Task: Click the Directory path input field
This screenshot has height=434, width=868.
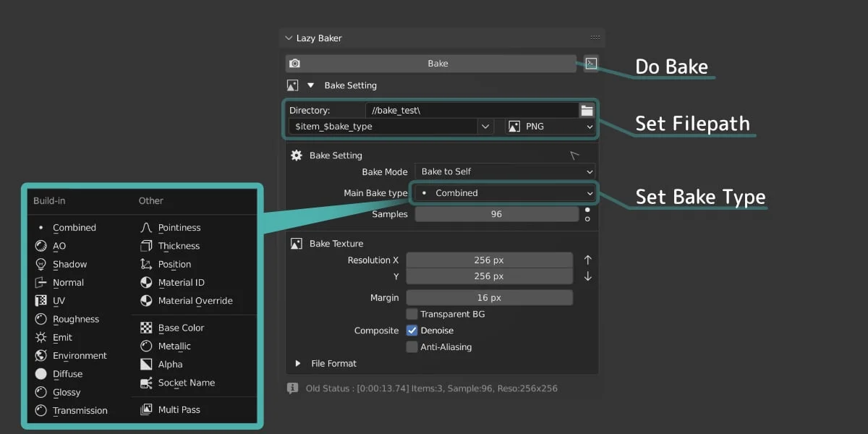Action: click(472, 110)
